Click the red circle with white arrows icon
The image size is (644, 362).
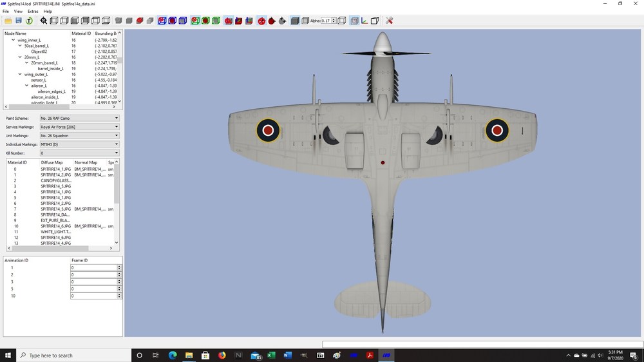pos(261,21)
